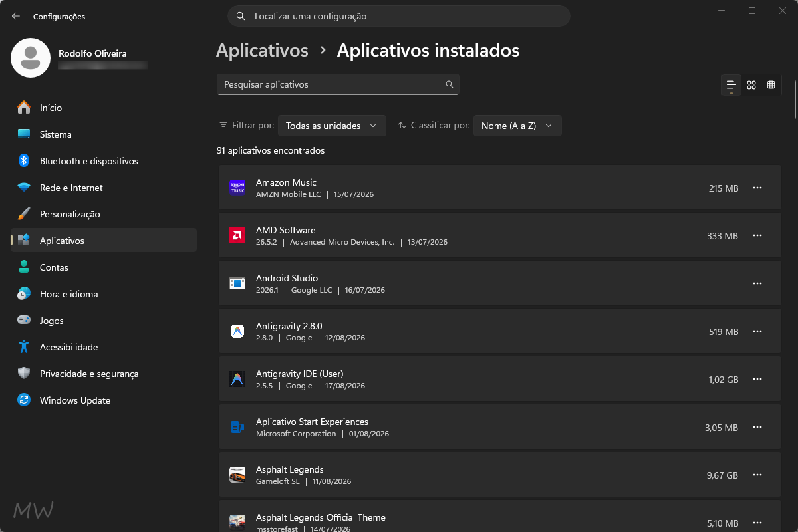Click the Wi-Fi icon for Rede e Internet

coord(24,188)
